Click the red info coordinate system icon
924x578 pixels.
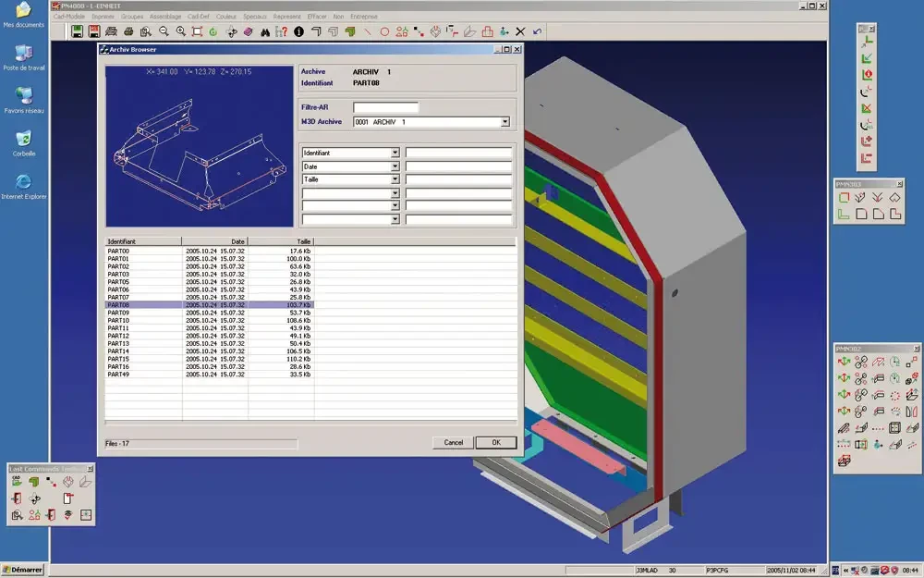coord(867,75)
